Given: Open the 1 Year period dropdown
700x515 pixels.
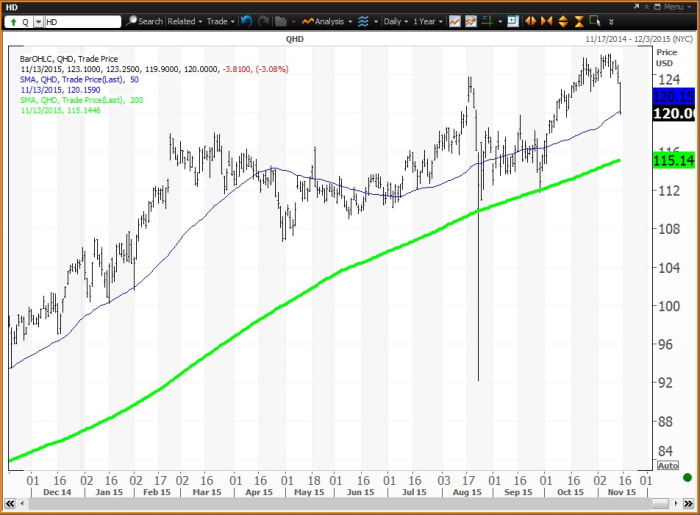Looking at the screenshot, I should [x=427, y=21].
